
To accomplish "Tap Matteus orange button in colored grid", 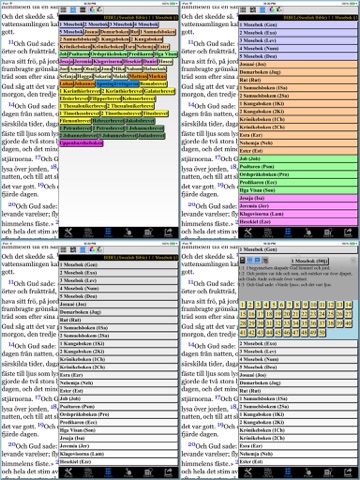I will 138,76.
